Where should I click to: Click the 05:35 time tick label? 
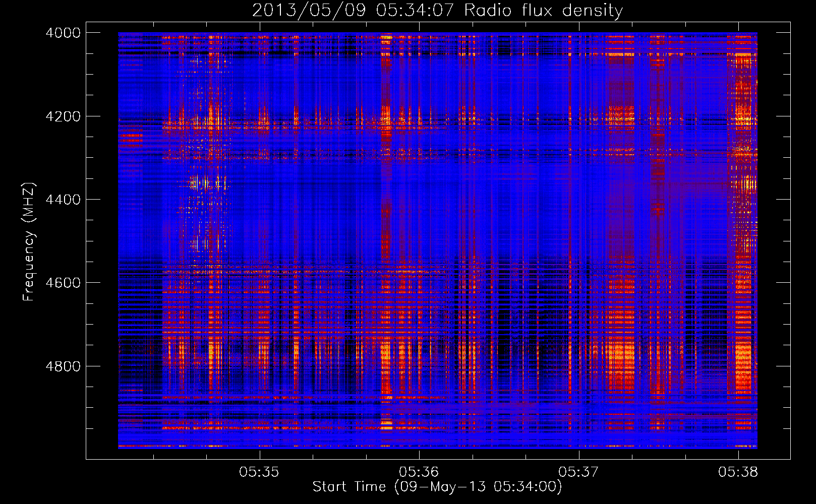259,472
